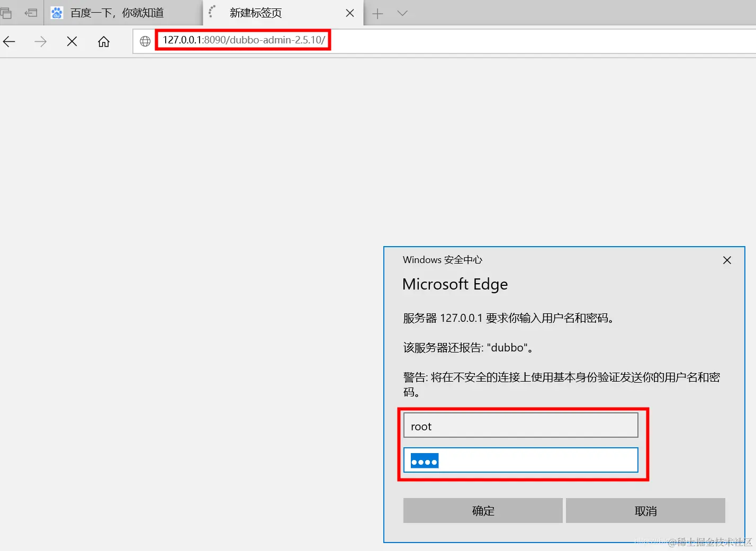Image resolution: width=756 pixels, height=551 pixels.
Task: Click the username field containing root
Action: pos(521,426)
